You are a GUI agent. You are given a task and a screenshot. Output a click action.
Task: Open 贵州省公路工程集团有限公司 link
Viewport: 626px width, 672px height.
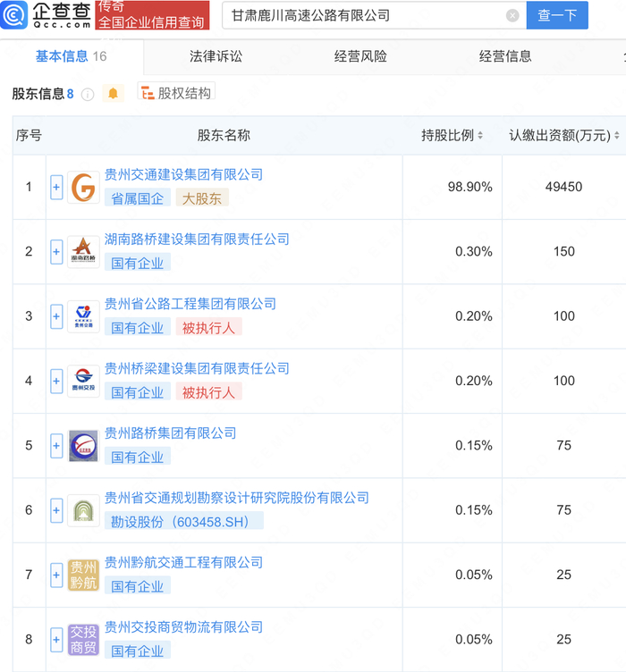coord(190,304)
